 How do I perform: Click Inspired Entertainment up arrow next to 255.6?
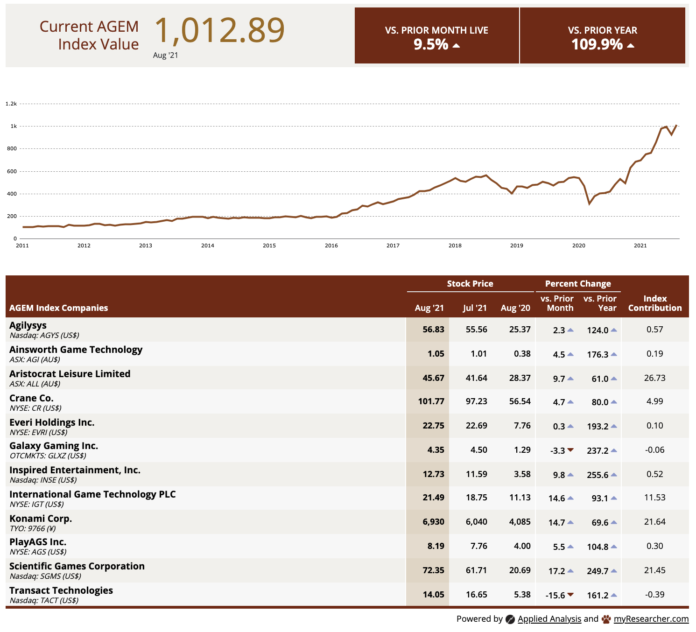click(x=614, y=475)
